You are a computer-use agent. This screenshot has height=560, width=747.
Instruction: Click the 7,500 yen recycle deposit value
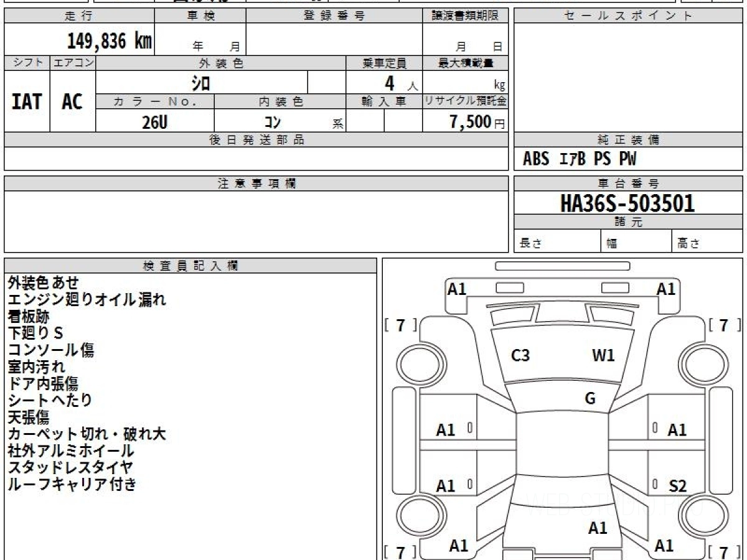point(471,123)
